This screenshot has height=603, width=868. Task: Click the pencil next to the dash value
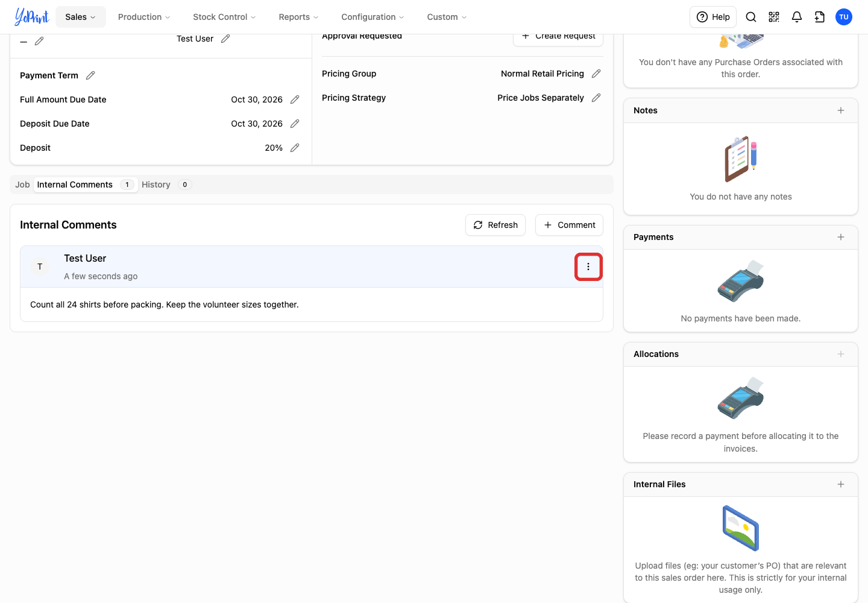[39, 41]
